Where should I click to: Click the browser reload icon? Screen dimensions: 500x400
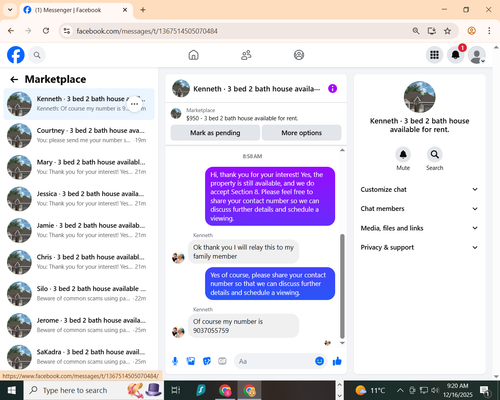[46, 31]
